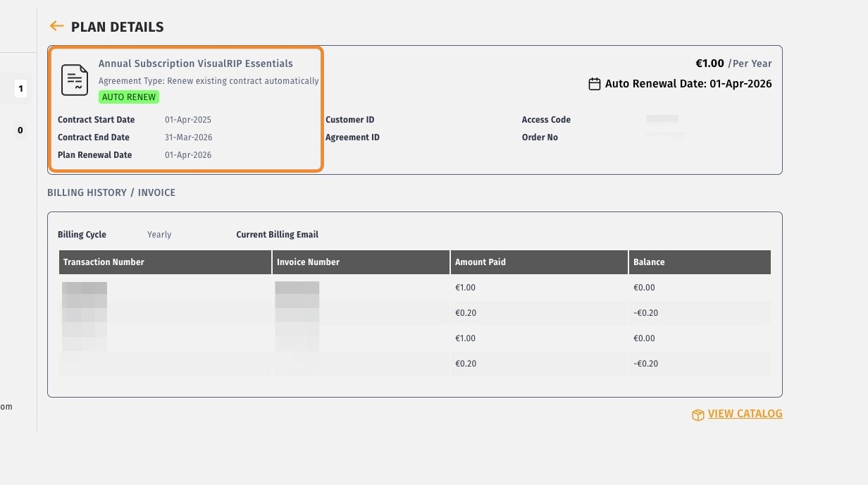Select the 01-Apr-2026 value beside Plan Renewal Date
This screenshot has width=868, height=485.
tap(188, 155)
